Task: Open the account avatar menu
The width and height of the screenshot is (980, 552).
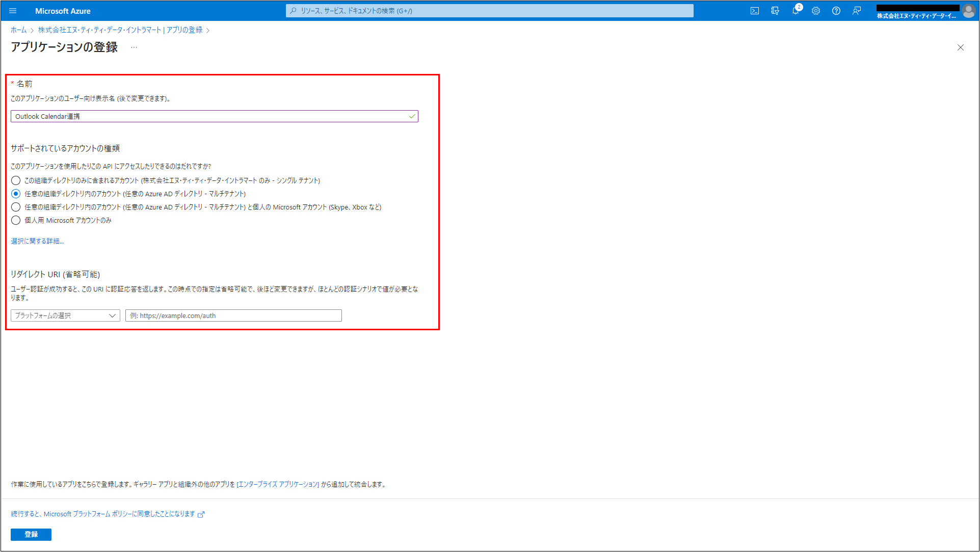Action: pyautogui.click(x=969, y=11)
